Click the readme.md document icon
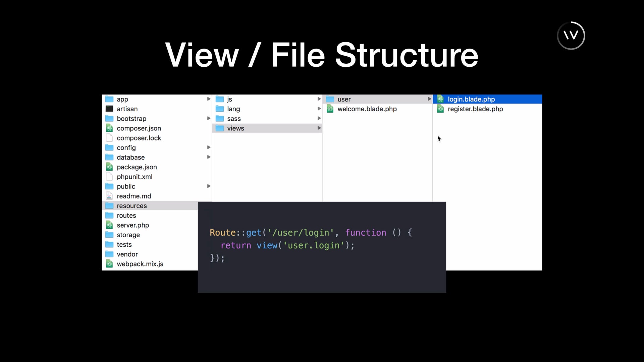The width and height of the screenshot is (644, 362). coord(109,196)
